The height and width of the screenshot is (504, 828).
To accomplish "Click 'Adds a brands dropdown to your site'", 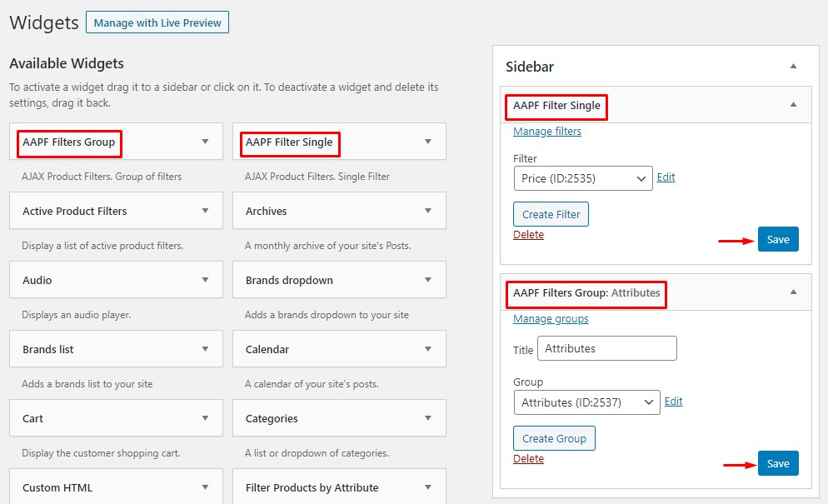I will tap(327, 315).
